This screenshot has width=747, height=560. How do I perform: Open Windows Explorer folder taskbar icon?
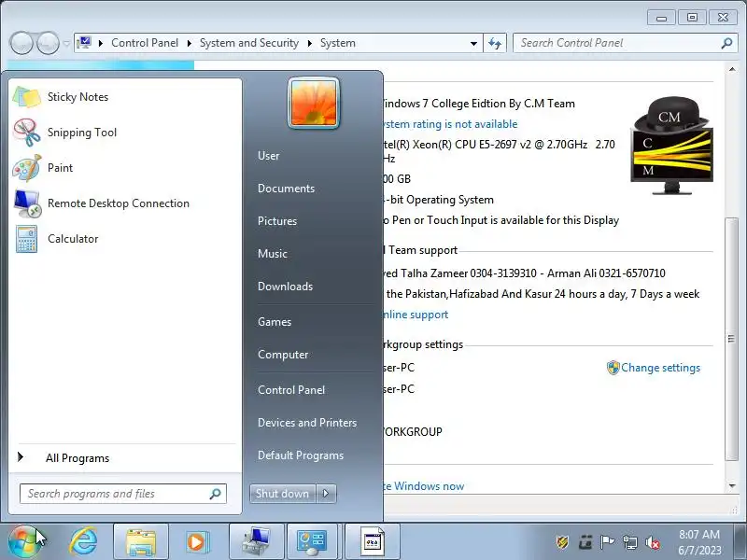coord(141,542)
